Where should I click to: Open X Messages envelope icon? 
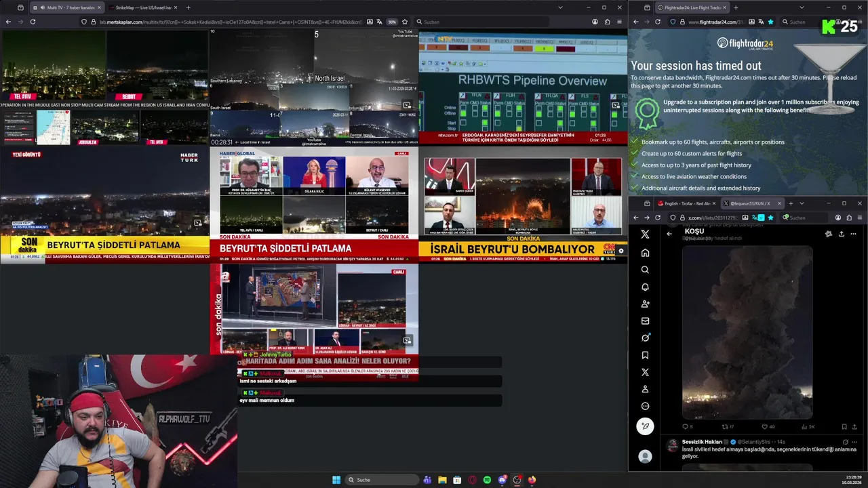point(645,321)
